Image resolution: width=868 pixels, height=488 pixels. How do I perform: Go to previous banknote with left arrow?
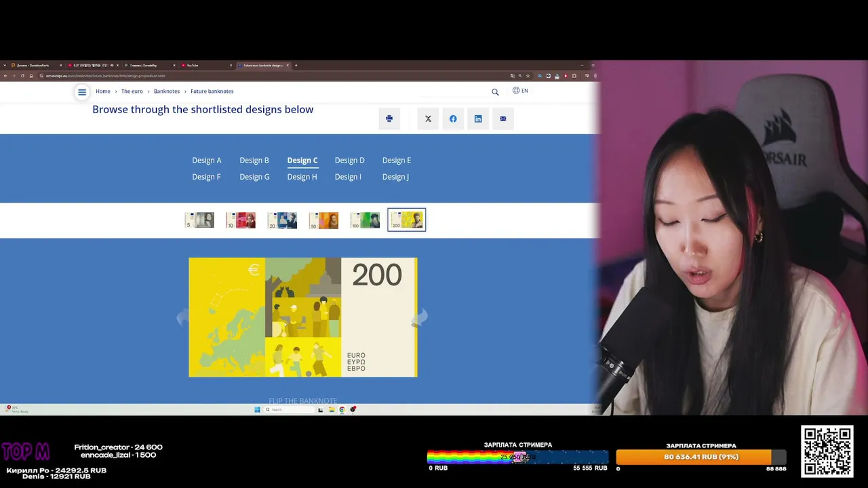point(182,317)
